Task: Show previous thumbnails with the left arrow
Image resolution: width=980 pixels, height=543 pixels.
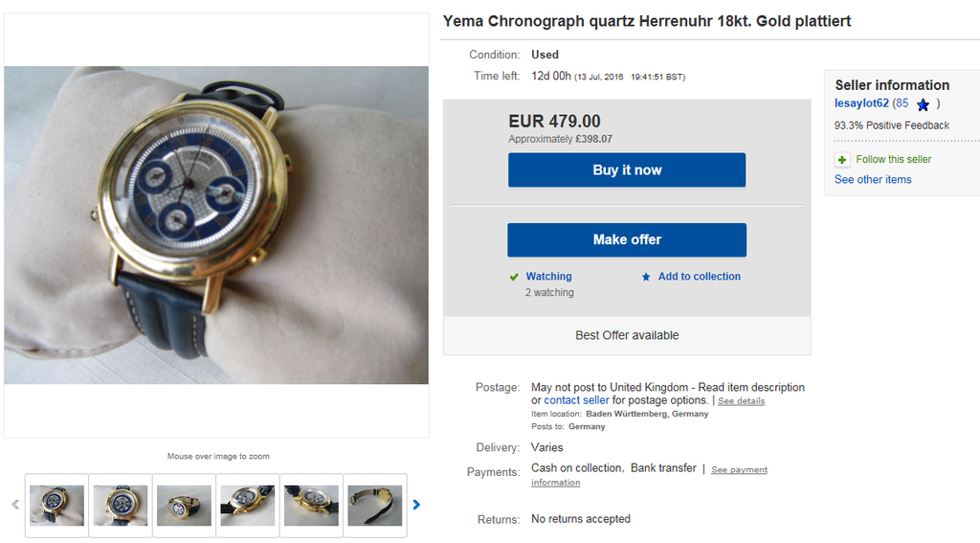Action: [14, 505]
